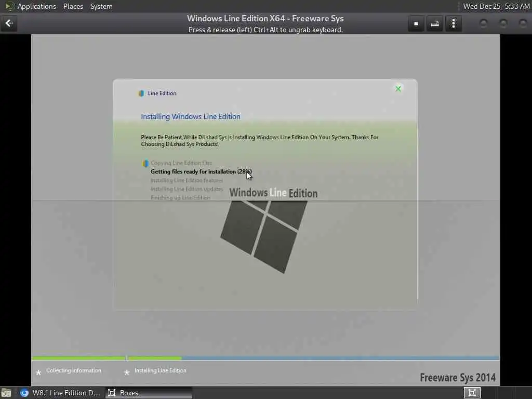The height and width of the screenshot is (399, 532).
Task: Click the Windows logo graphic in installer
Action: tap(264, 236)
